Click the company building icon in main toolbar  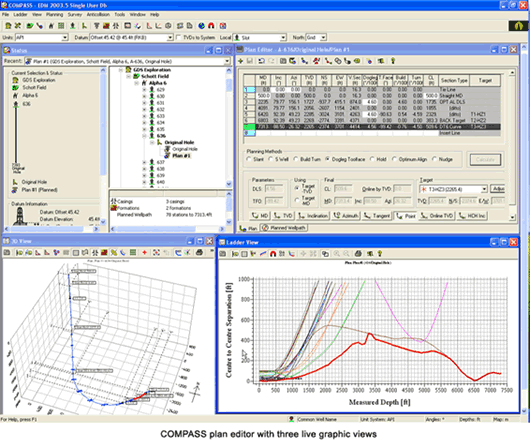point(8,26)
